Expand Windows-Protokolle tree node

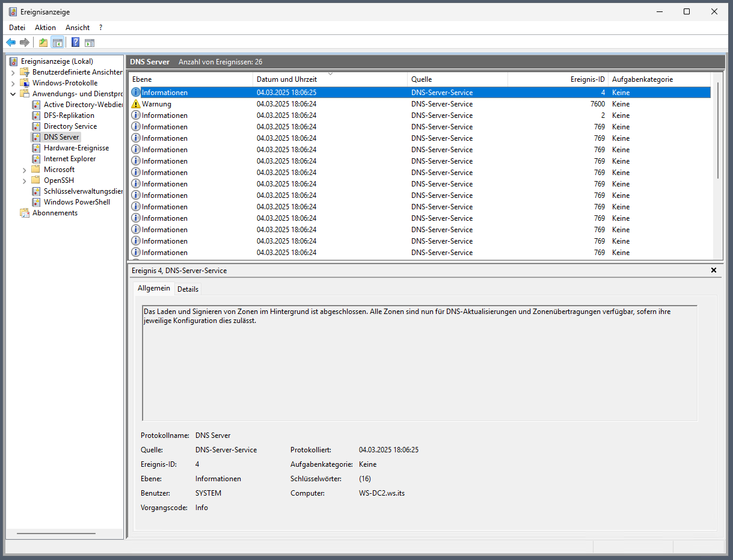(x=13, y=83)
